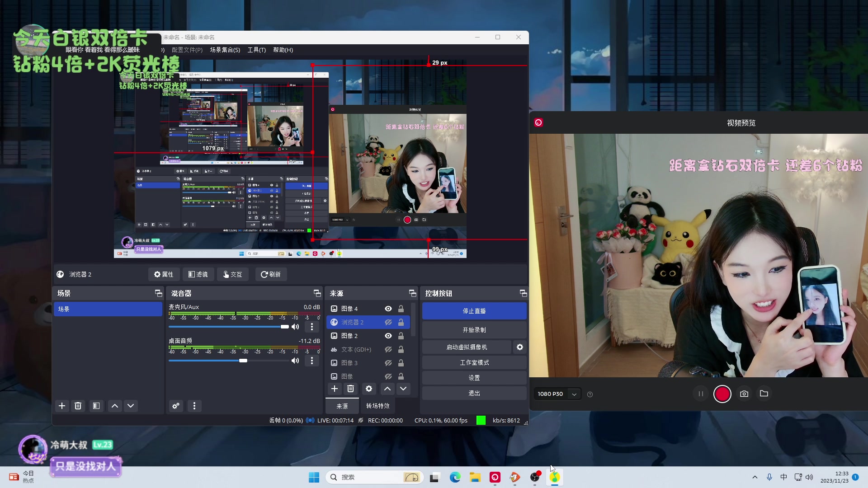Open advanced audio properties gear in mixer
Viewport: 868px width, 488px height.
[176, 406]
